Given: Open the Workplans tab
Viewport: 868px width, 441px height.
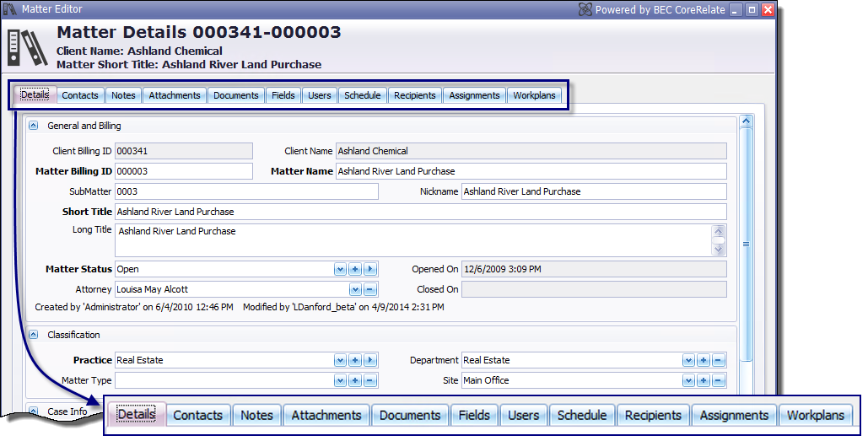Looking at the screenshot, I should point(534,95).
